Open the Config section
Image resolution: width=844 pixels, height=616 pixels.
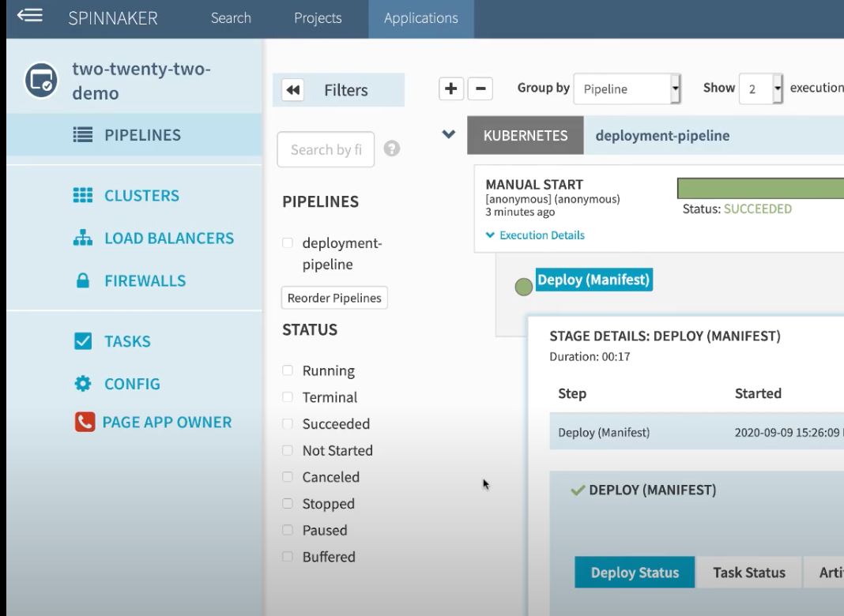tap(132, 384)
